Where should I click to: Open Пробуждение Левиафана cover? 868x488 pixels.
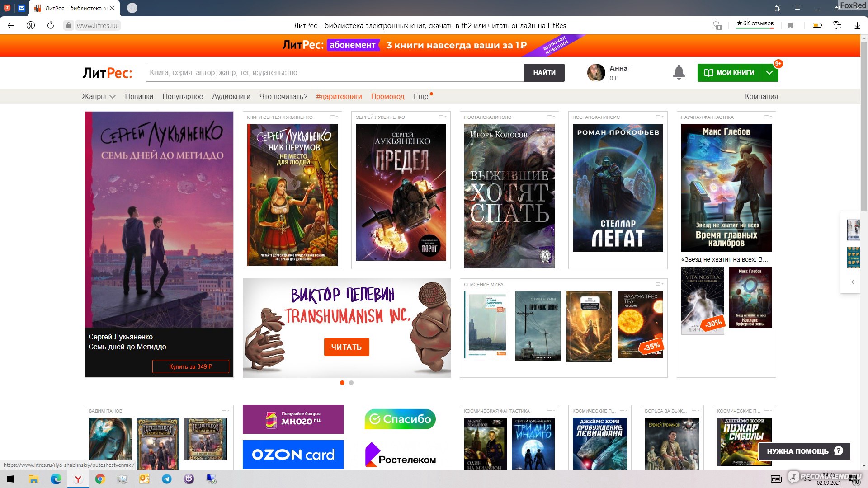[x=599, y=444]
